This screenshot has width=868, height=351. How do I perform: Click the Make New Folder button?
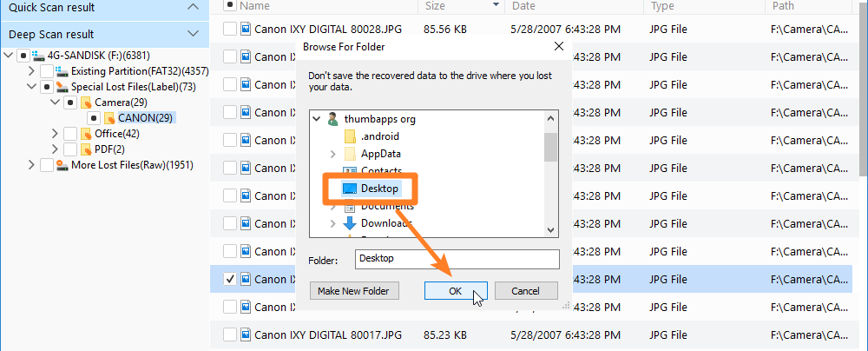[x=354, y=290]
